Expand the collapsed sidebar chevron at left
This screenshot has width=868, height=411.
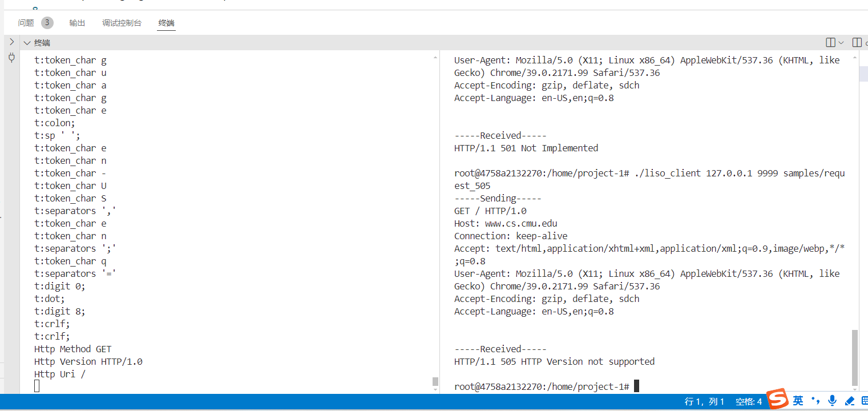point(11,42)
